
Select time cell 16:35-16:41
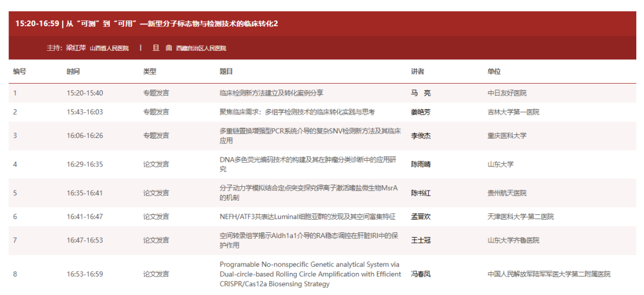85,193
